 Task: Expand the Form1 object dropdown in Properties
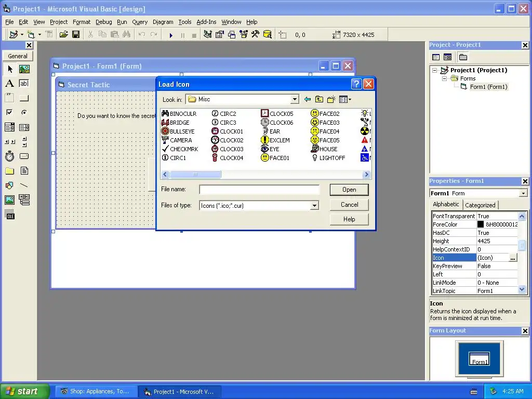[523, 193]
